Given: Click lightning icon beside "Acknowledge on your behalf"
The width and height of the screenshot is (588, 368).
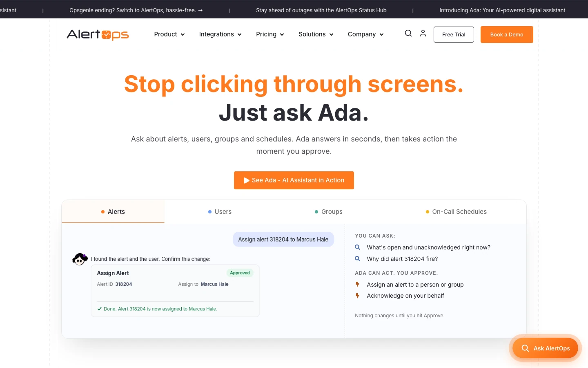Looking at the screenshot, I should [x=357, y=296].
